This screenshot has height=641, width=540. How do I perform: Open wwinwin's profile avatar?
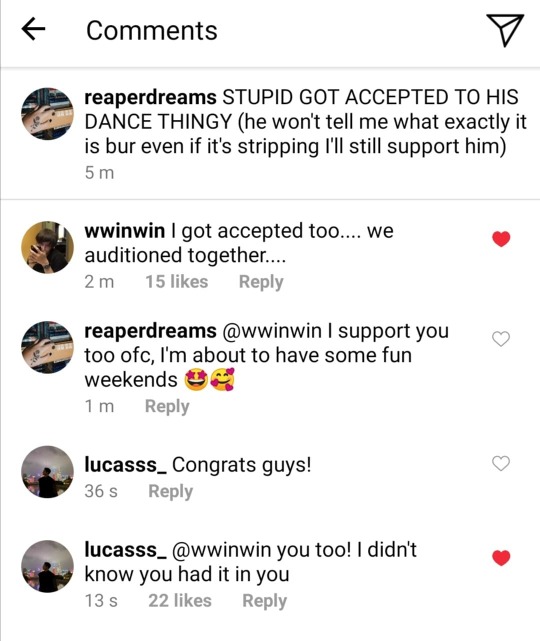47,247
